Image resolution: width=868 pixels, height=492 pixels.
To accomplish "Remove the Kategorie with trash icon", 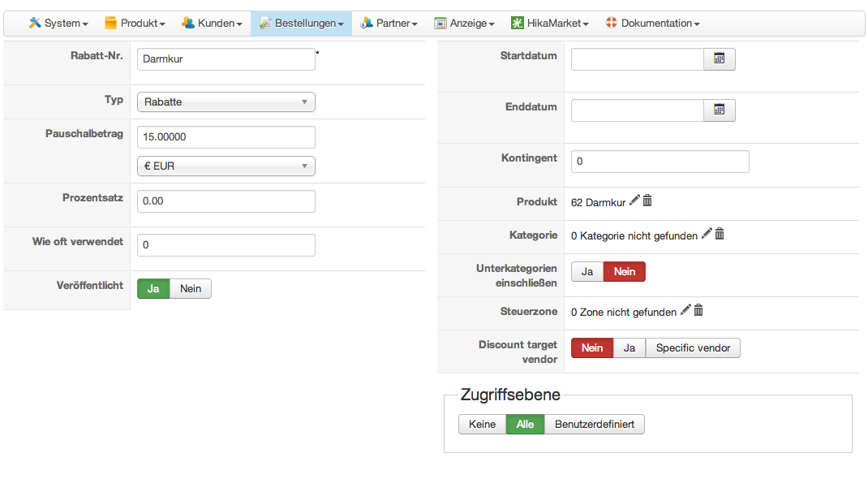I will coord(720,234).
